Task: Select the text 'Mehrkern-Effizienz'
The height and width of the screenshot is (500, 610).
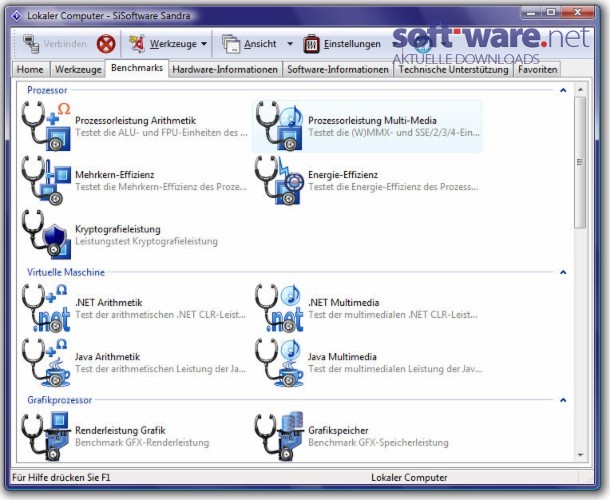Action: click(115, 175)
